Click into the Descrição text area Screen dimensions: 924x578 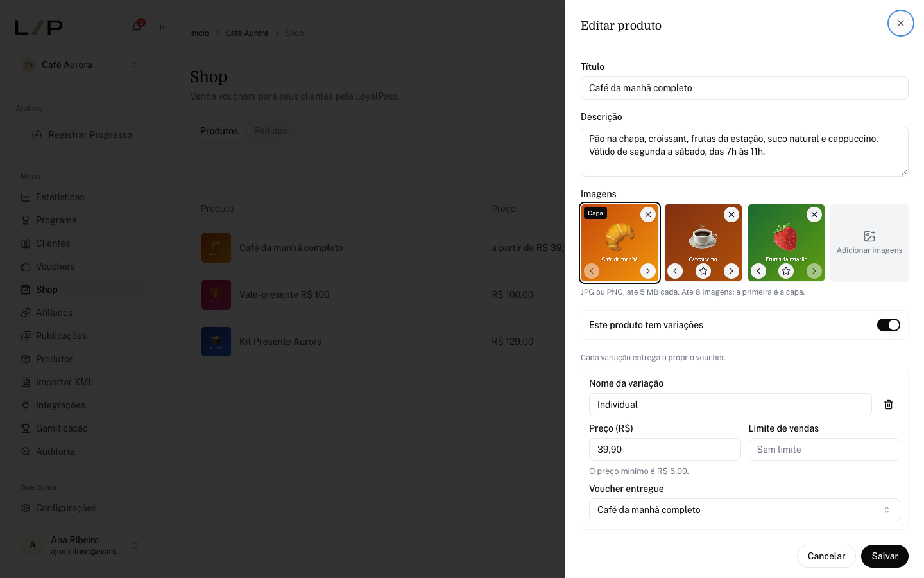tap(744, 152)
